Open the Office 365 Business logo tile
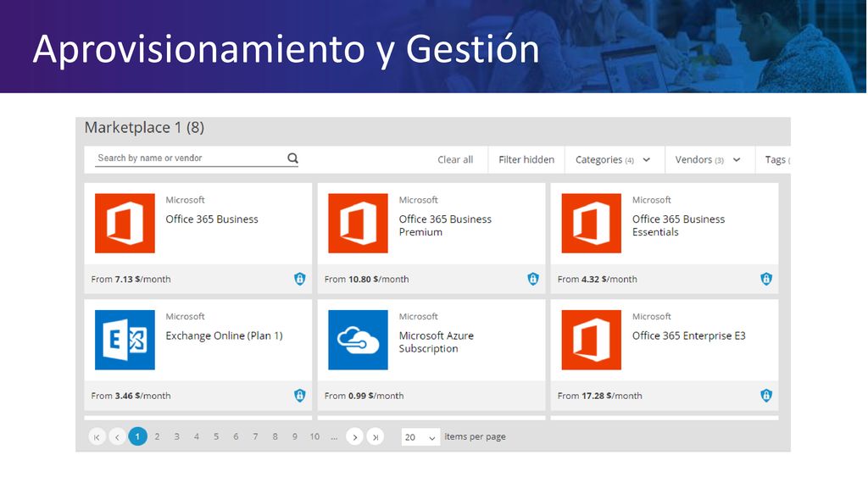 [x=125, y=223]
